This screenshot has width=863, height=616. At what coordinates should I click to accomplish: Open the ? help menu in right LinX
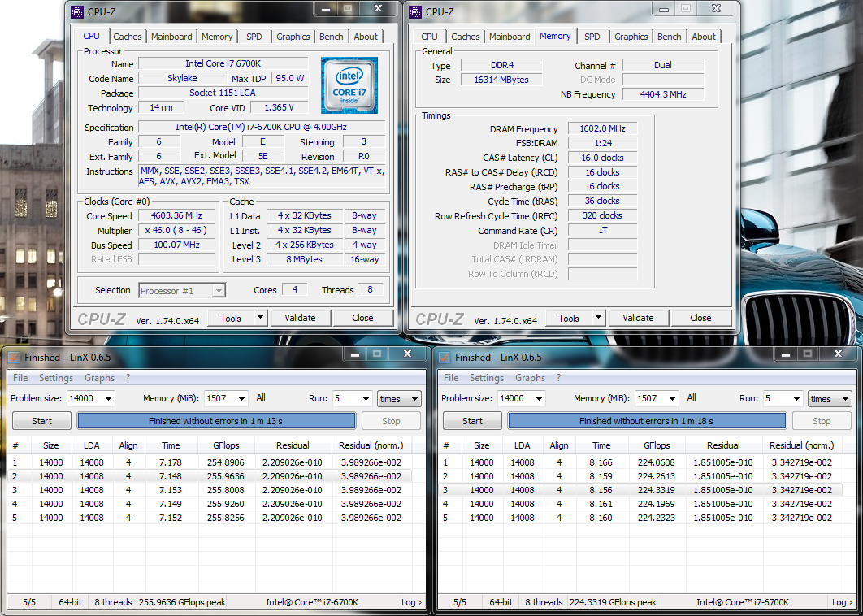(x=558, y=378)
